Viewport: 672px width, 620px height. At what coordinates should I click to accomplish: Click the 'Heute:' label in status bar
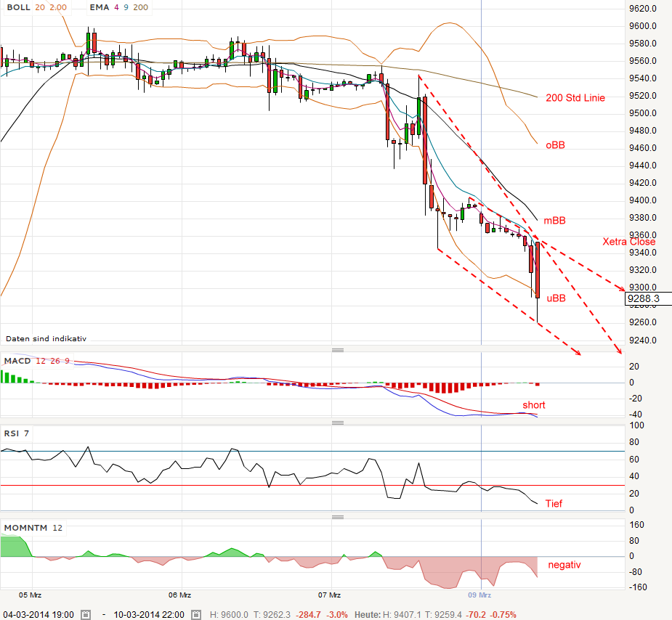coord(368,615)
